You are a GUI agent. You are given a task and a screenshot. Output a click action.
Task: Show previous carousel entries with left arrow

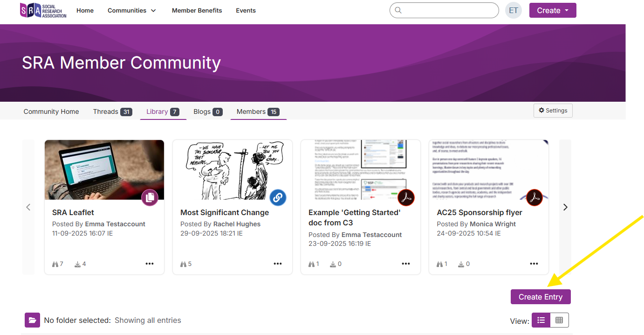click(28, 207)
